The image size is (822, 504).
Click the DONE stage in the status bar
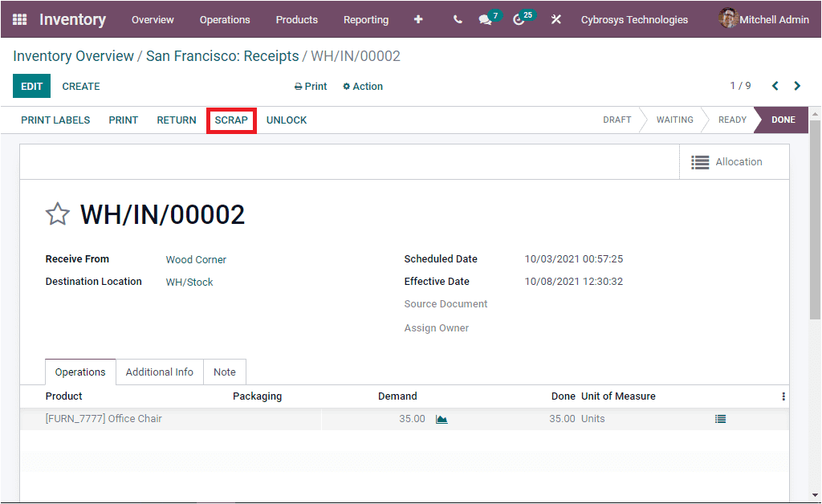click(x=780, y=120)
